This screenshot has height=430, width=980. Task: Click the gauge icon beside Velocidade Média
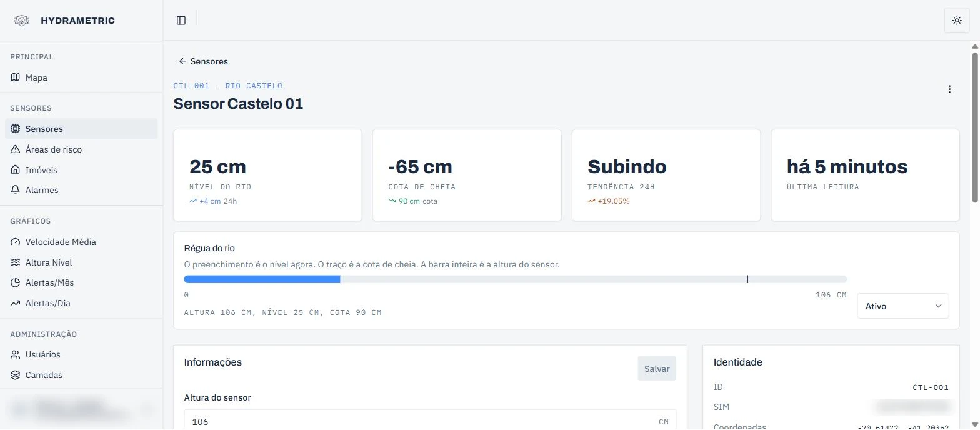[16, 242]
